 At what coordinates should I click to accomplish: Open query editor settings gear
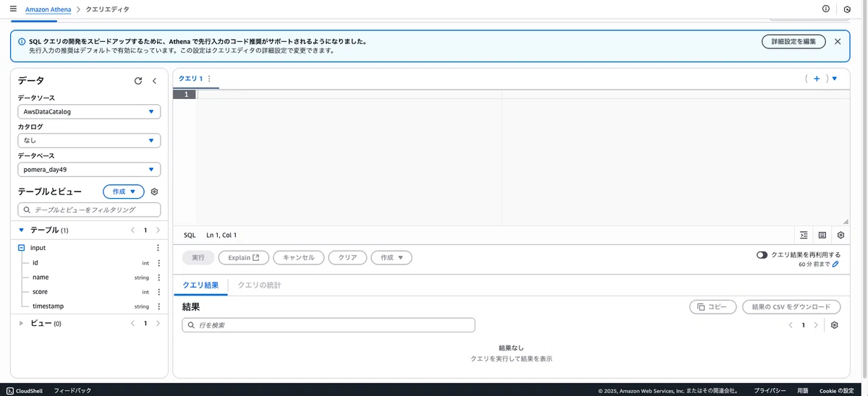pyautogui.click(x=841, y=236)
